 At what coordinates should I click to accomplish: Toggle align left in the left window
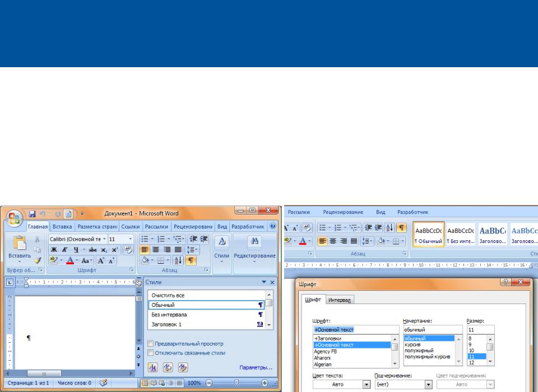(x=145, y=250)
